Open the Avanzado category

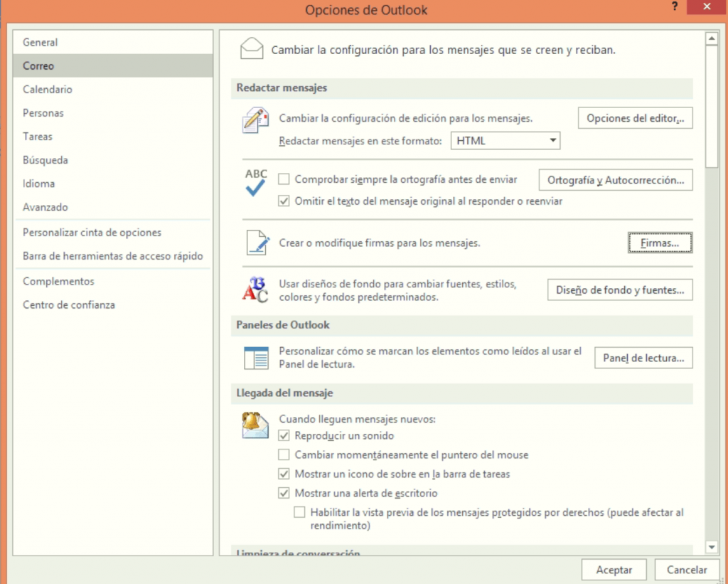click(x=113, y=207)
